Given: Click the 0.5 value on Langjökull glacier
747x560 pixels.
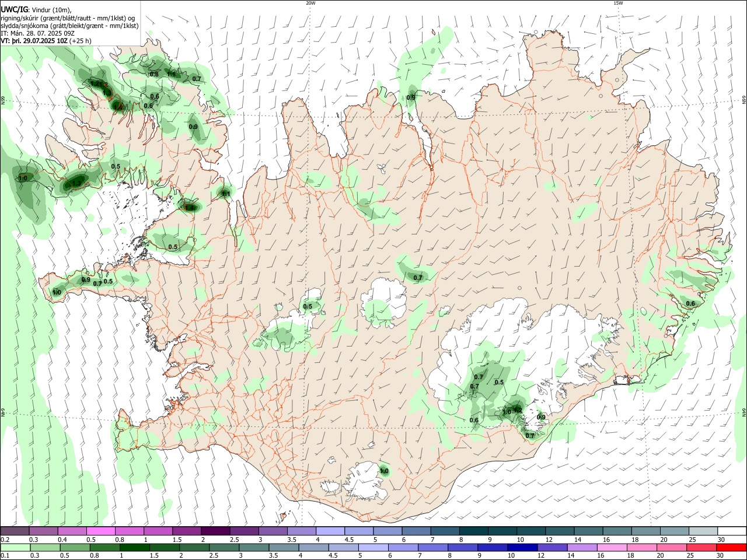Looking at the screenshot, I should click(x=308, y=307).
